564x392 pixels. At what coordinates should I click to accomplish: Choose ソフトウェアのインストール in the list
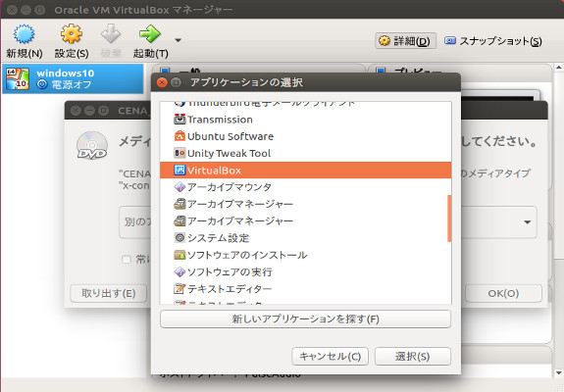(305, 255)
